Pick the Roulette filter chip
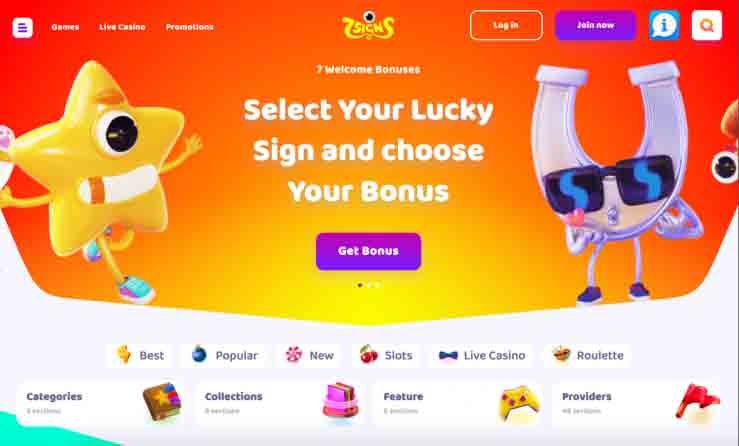Image resolution: width=739 pixels, height=446 pixels. [587, 355]
